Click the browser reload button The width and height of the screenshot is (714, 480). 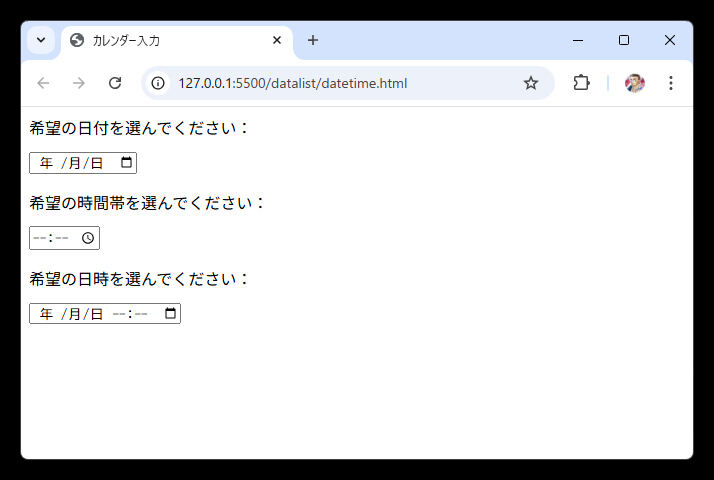click(115, 83)
